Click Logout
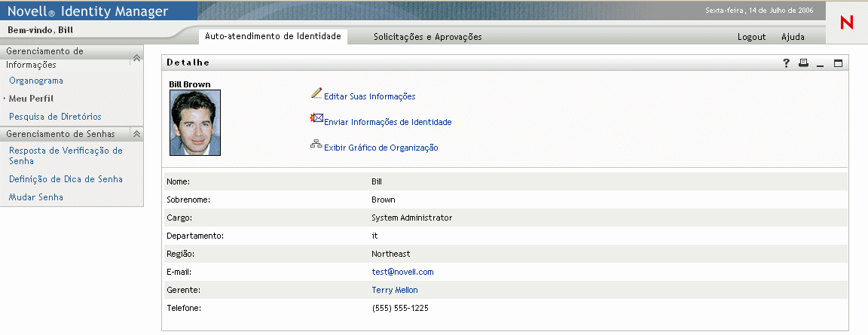This screenshot has width=868, height=335. 751,37
